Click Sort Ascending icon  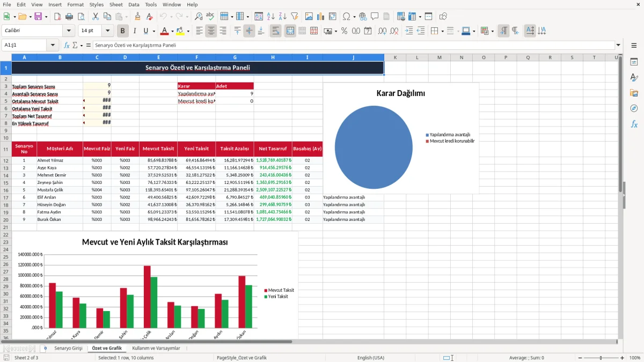pyautogui.click(x=271, y=17)
